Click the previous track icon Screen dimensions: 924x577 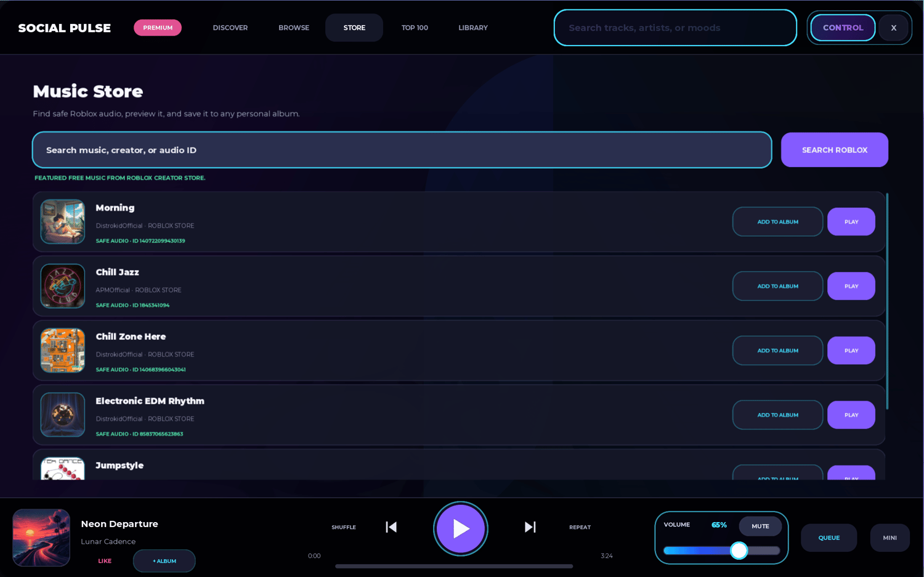click(x=391, y=527)
